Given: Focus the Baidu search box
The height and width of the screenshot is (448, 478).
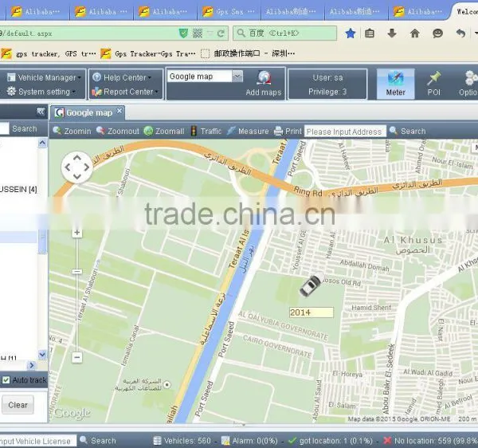Looking at the screenshot, I should [284, 33].
